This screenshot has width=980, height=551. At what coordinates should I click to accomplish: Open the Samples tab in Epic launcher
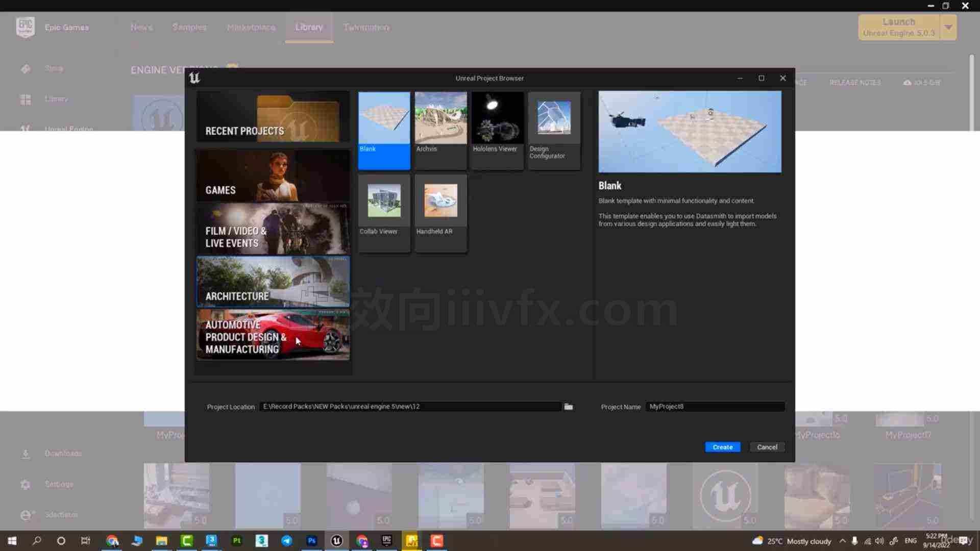189,27
